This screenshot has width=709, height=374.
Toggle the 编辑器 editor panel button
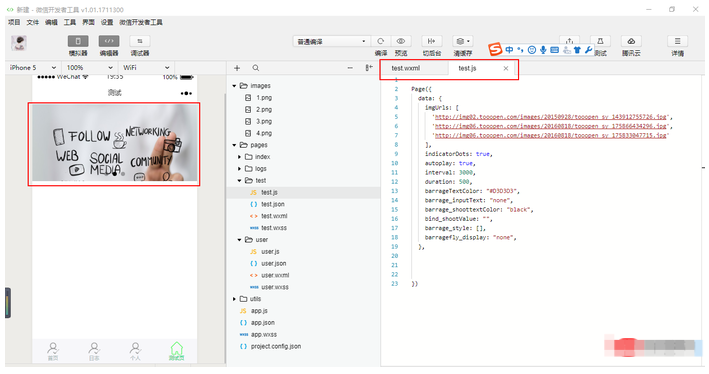click(x=109, y=41)
